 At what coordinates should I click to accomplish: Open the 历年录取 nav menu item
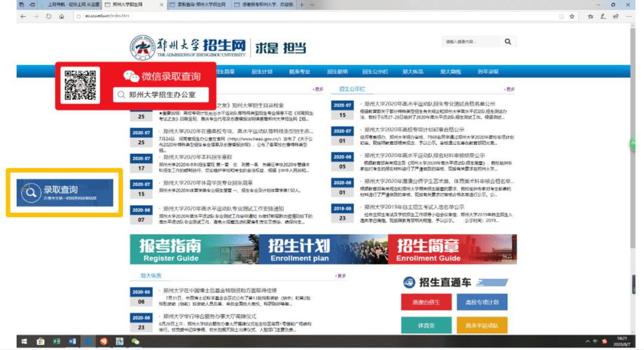[x=488, y=72]
